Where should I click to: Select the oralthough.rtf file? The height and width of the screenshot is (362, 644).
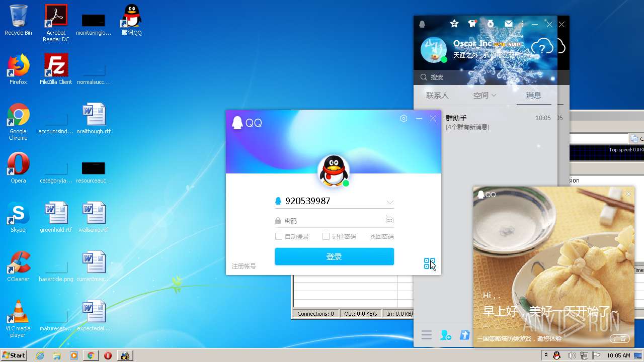(94, 119)
